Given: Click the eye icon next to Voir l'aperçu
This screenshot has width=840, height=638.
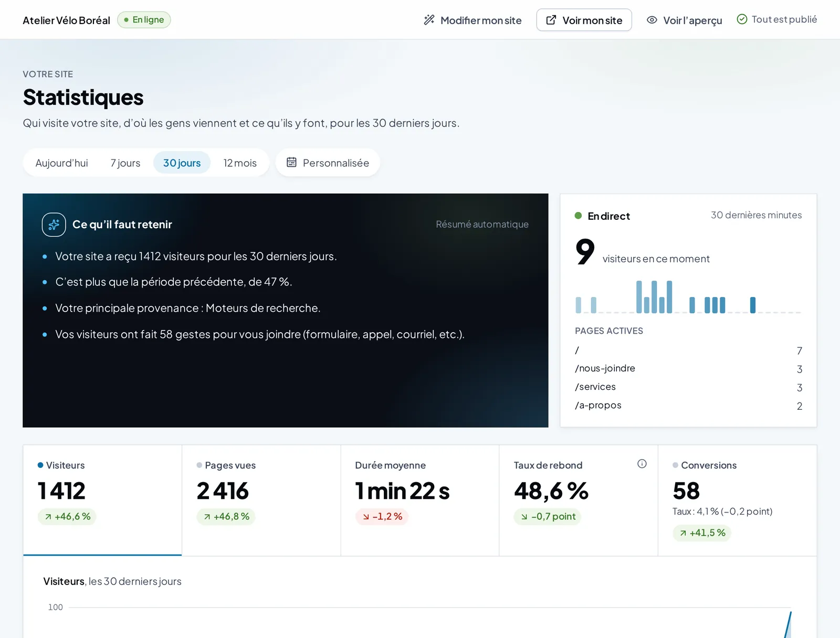Looking at the screenshot, I should click(x=652, y=20).
